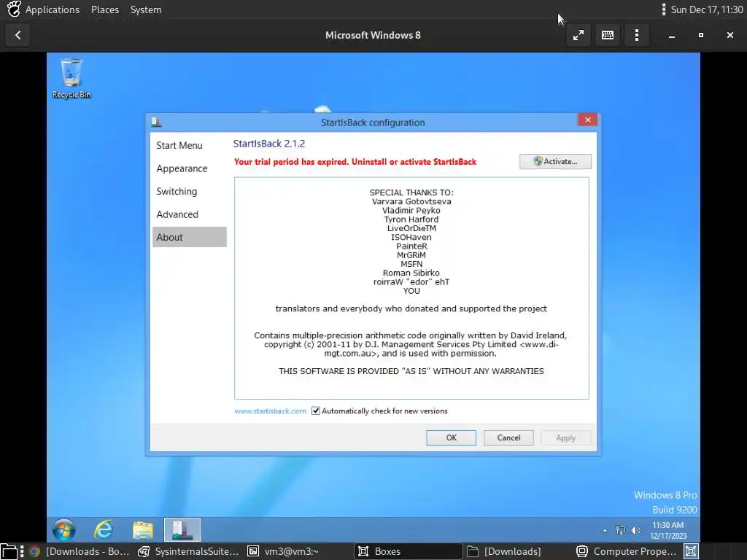Open the Downloads browser taskbar item

click(x=79, y=551)
